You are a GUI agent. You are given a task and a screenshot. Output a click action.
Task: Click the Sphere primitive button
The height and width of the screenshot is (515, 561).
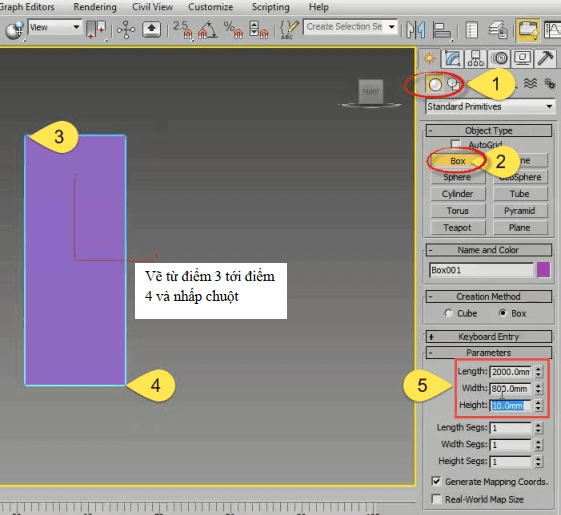pyautogui.click(x=458, y=177)
